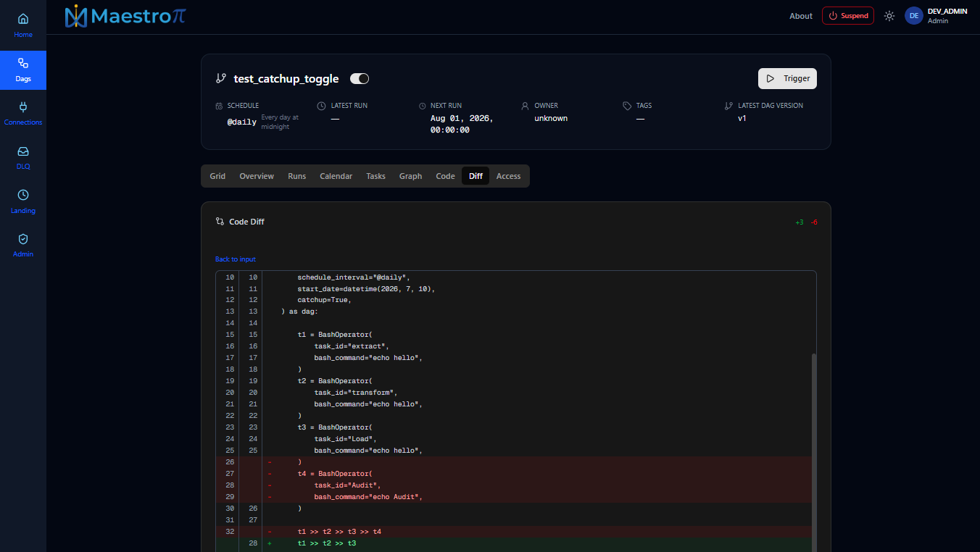Click the Owner person icon
Image resolution: width=980 pixels, height=552 pixels.
tap(525, 106)
